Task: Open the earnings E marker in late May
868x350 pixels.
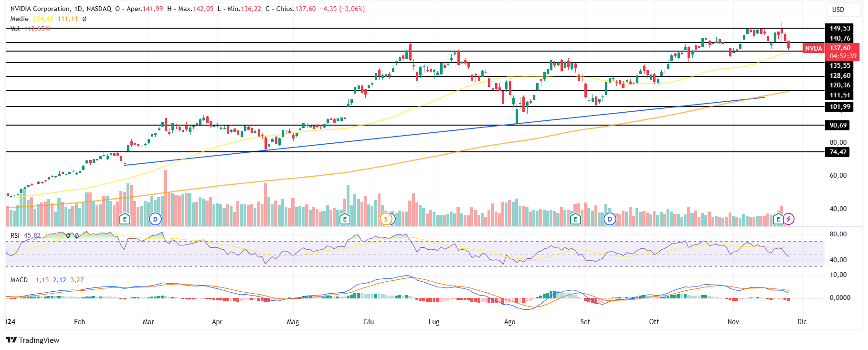Action: click(x=345, y=219)
